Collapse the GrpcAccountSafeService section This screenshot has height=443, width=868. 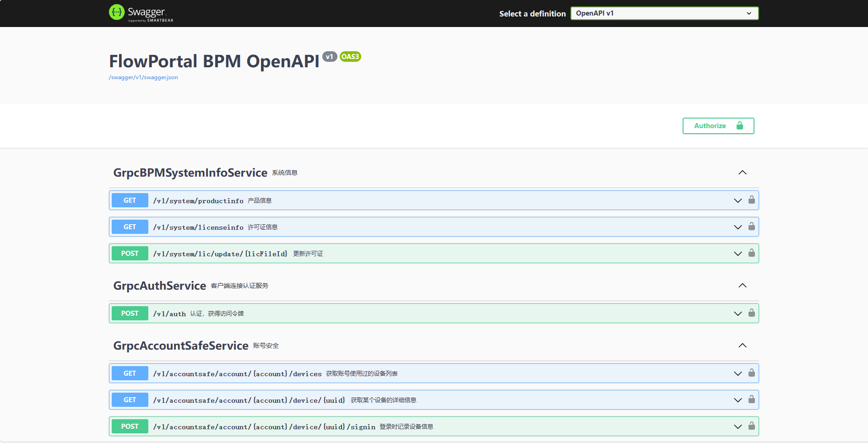point(742,346)
